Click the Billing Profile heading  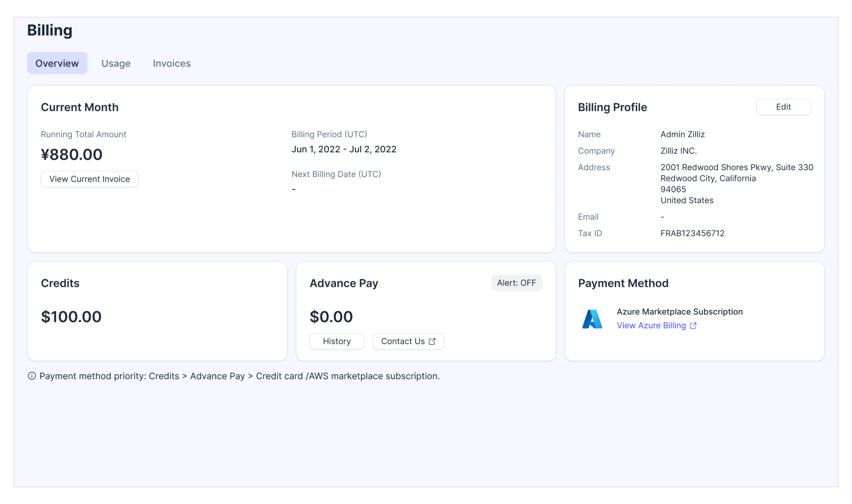(612, 107)
